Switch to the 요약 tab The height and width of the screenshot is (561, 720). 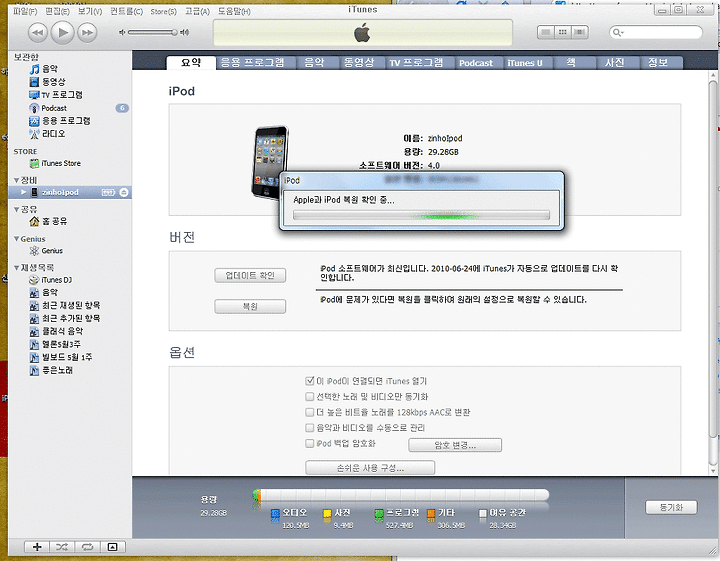[191, 62]
